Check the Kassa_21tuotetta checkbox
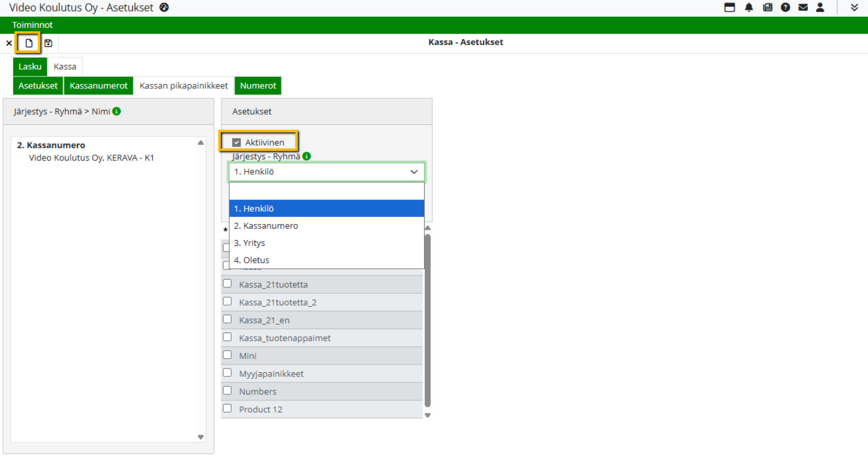Image resolution: width=868 pixels, height=466 pixels. click(227, 284)
